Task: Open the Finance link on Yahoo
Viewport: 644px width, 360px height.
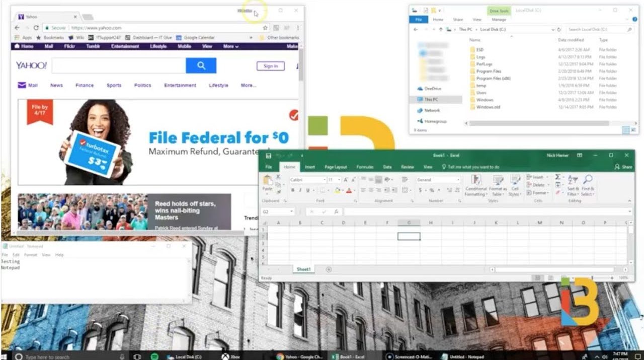Action: pos(85,85)
